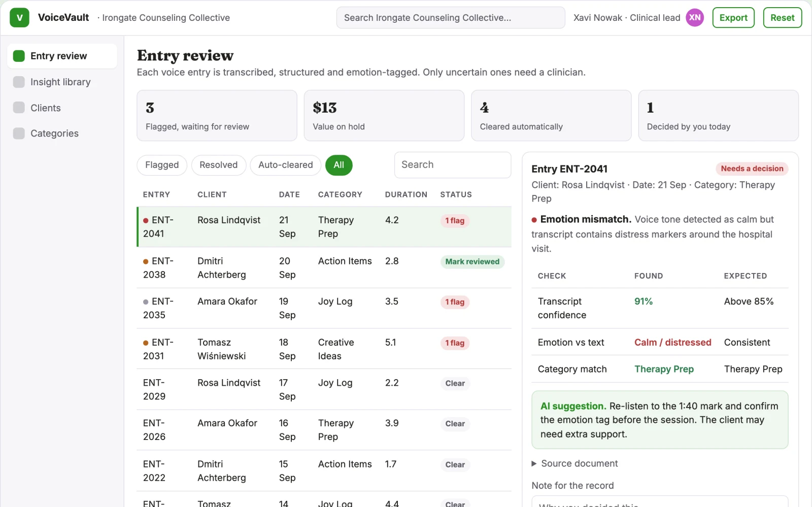
Task: Select the ENT-2022 entry cell
Action: (x=164, y=471)
